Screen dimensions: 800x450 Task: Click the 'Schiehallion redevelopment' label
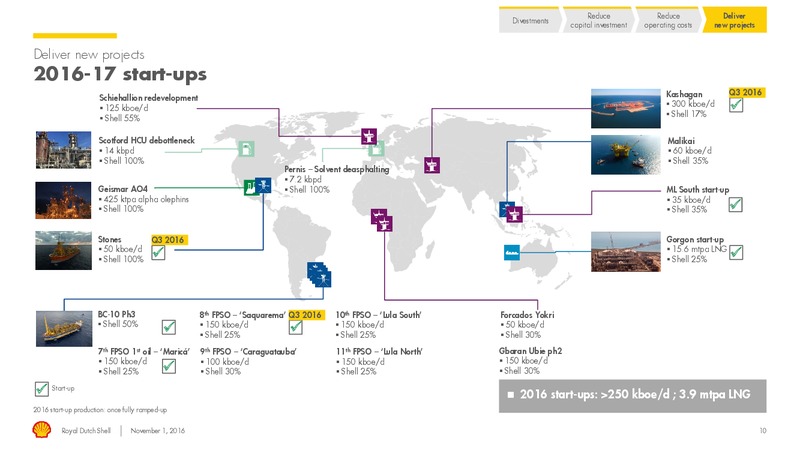[148, 97]
